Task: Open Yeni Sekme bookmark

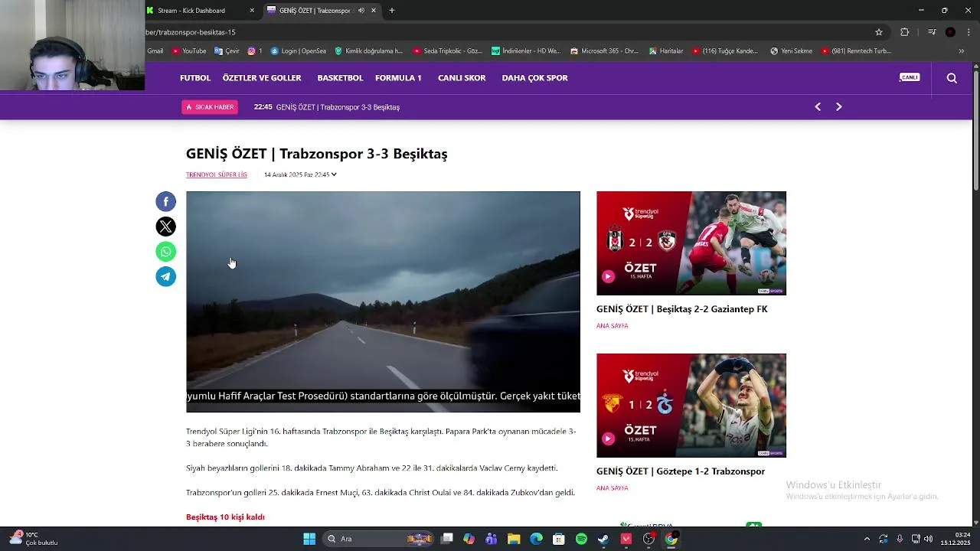Action: (x=792, y=51)
